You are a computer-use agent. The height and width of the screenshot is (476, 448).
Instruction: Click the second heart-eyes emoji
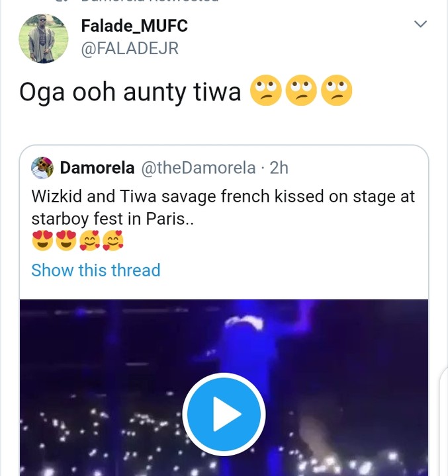pyautogui.click(x=66, y=242)
